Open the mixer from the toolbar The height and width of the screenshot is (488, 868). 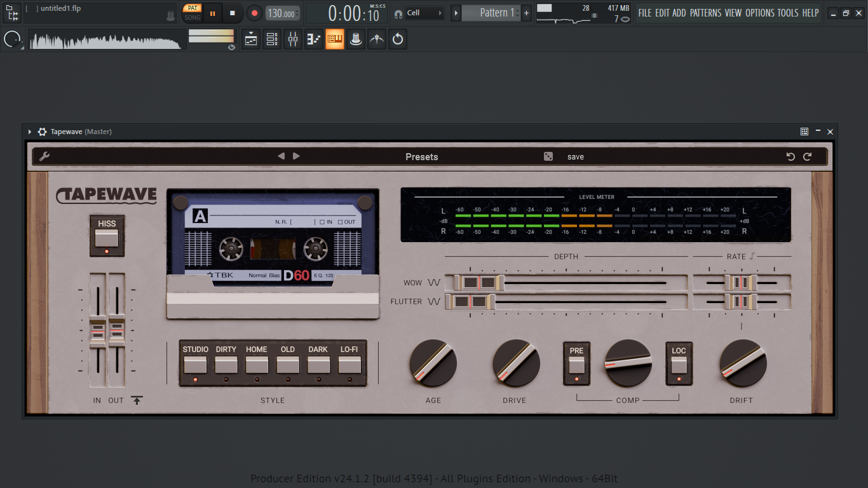(x=293, y=39)
